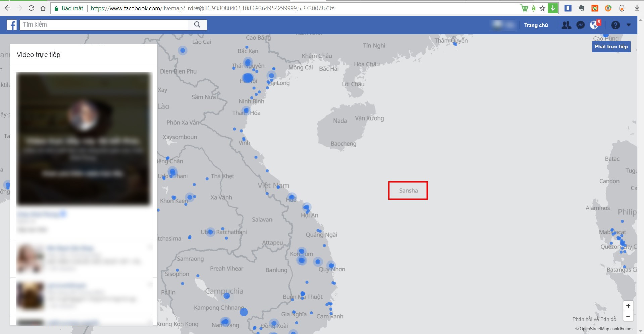
Task: Open Messenger messages icon
Action: coord(580,25)
